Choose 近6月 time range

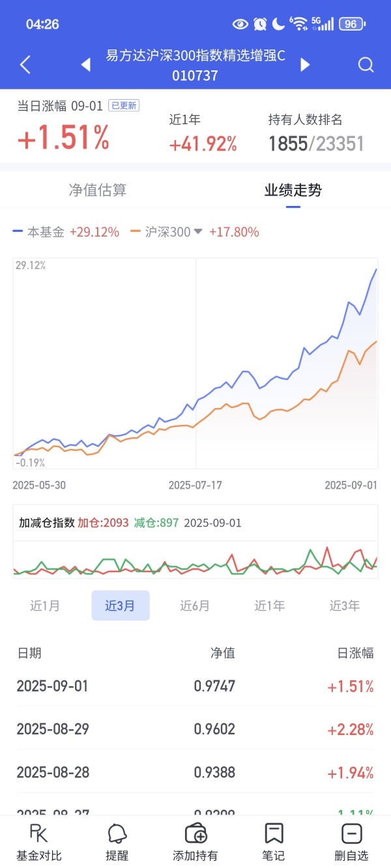[x=195, y=605]
